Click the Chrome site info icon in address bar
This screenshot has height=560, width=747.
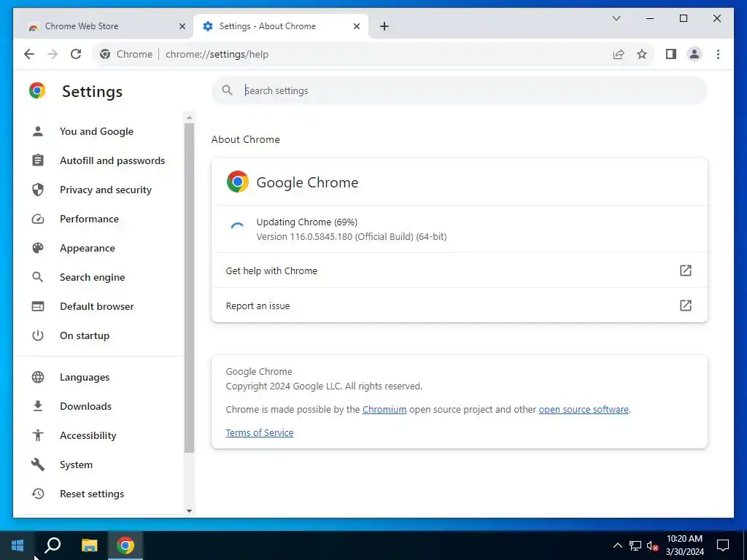(105, 54)
